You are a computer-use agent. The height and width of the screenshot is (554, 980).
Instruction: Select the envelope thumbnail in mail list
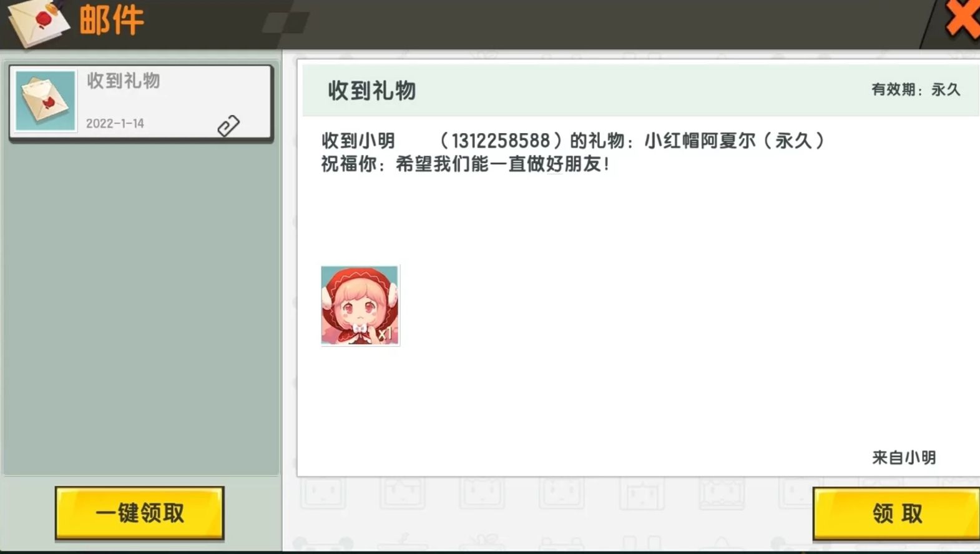(46, 101)
